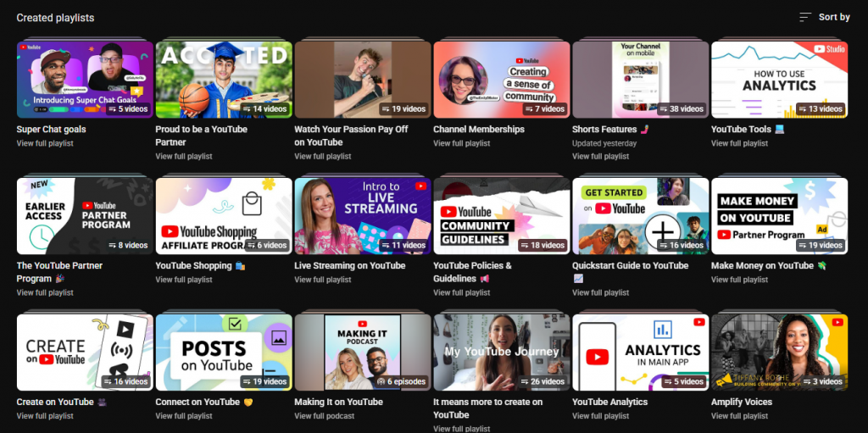Click the 3 videos badge on Amplify Voices
This screenshot has height=433, width=868.
tap(822, 381)
